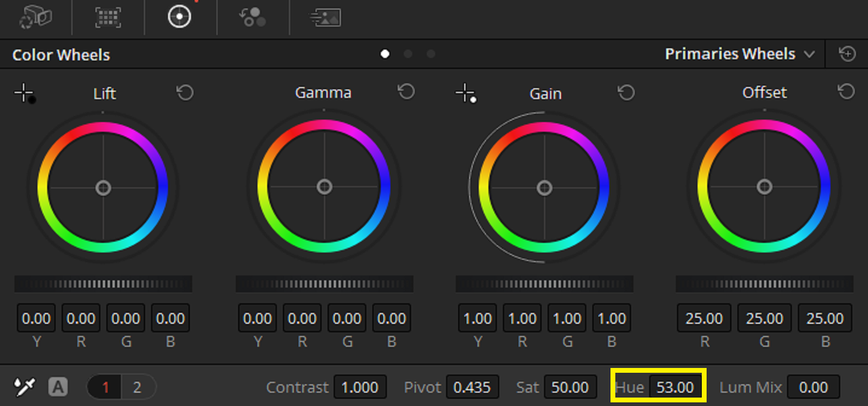Open the Primaries Wheels mode dropdown
The image size is (868, 406).
pos(740,54)
